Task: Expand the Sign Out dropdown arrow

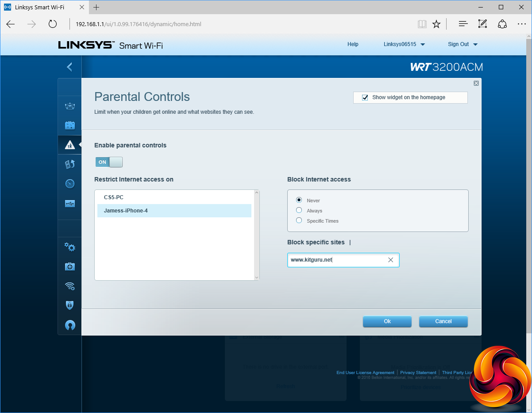Action: tap(475, 44)
